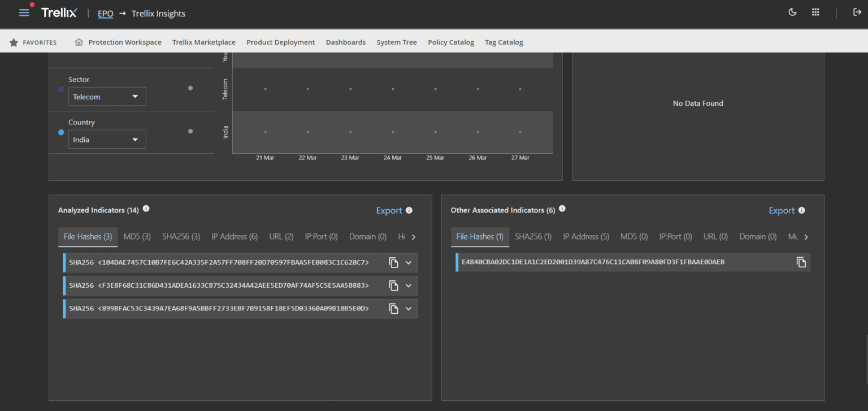Click the Export link for Analyzed Indicators
This screenshot has width=868, height=411.
coord(388,210)
